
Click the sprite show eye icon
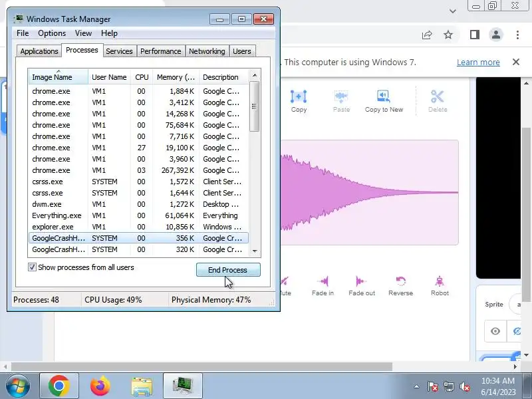(495, 331)
